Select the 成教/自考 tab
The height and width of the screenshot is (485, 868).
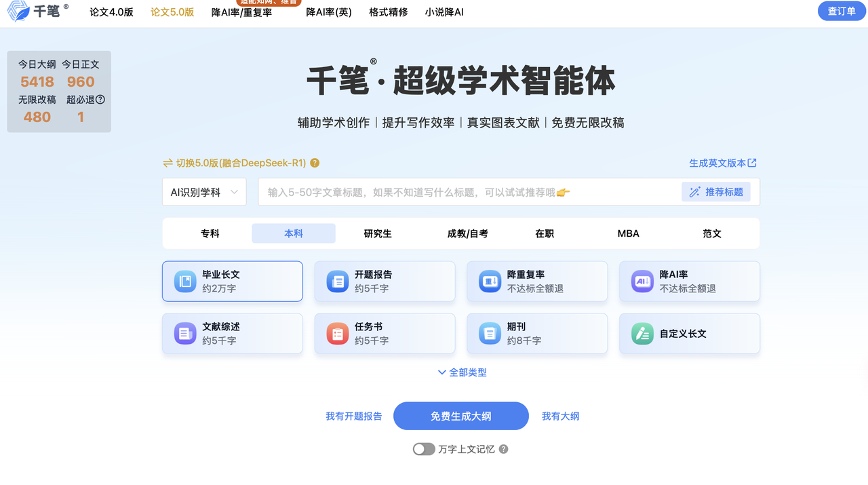(x=468, y=233)
